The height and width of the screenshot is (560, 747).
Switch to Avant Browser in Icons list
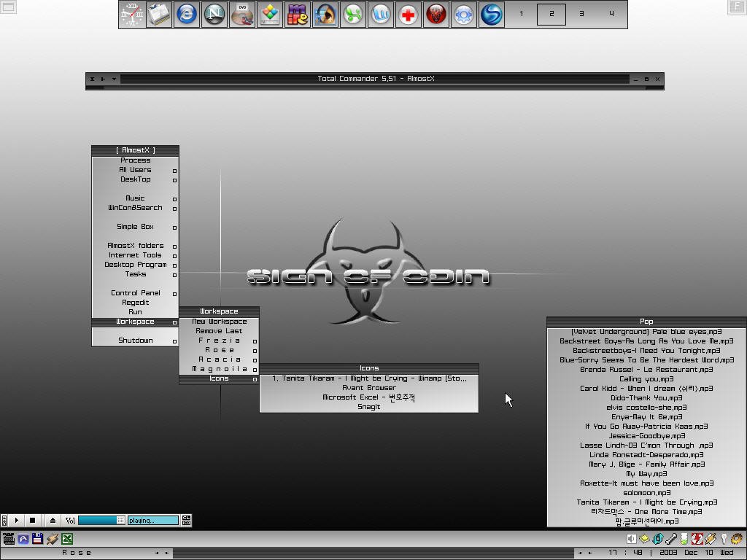click(x=369, y=388)
